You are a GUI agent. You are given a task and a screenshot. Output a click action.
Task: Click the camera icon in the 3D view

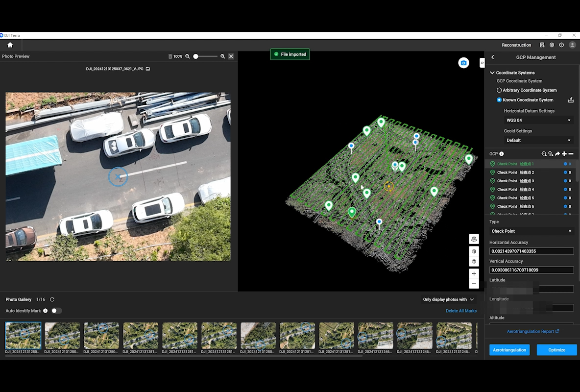(x=463, y=63)
